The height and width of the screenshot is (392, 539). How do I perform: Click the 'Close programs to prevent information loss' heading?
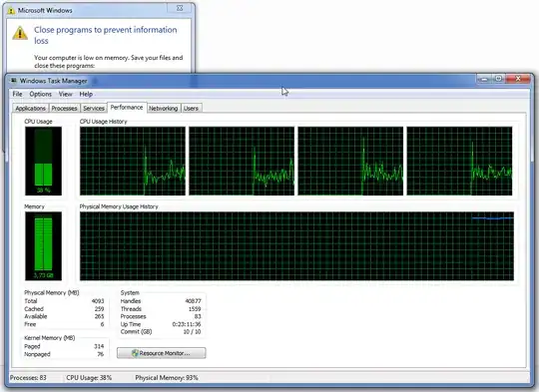click(x=105, y=35)
